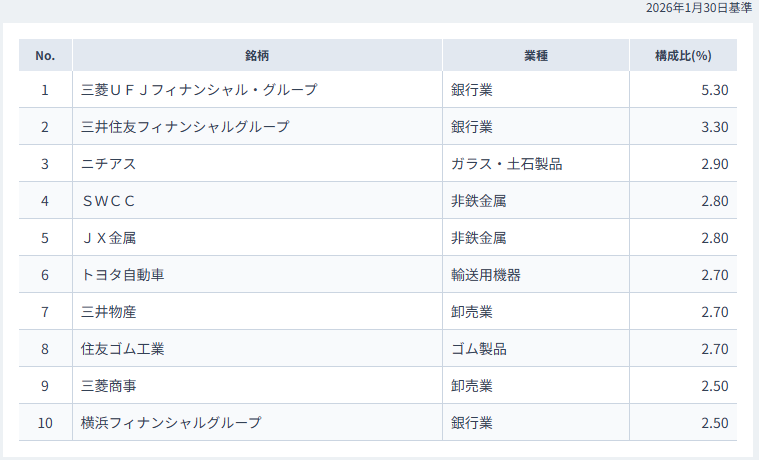This screenshot has width=759, height=460.
Task: Click the 業種 column header
Action: pyautogui.click(x=536, y=55)
